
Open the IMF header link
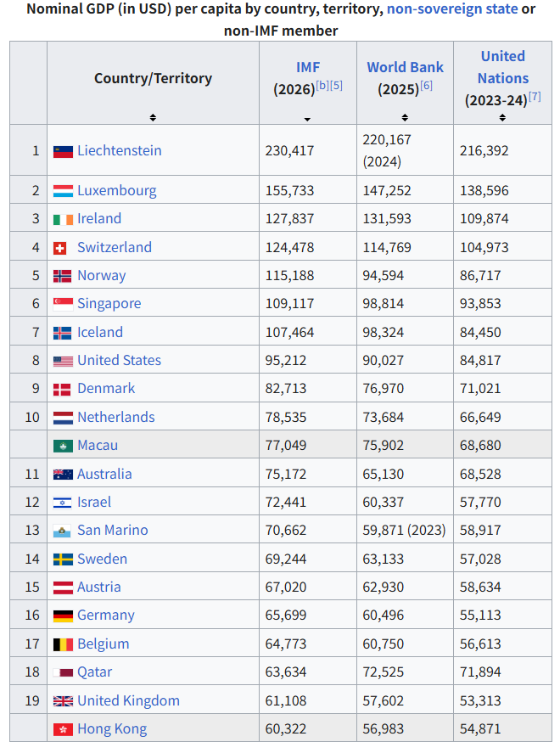[x=308, y=67]
